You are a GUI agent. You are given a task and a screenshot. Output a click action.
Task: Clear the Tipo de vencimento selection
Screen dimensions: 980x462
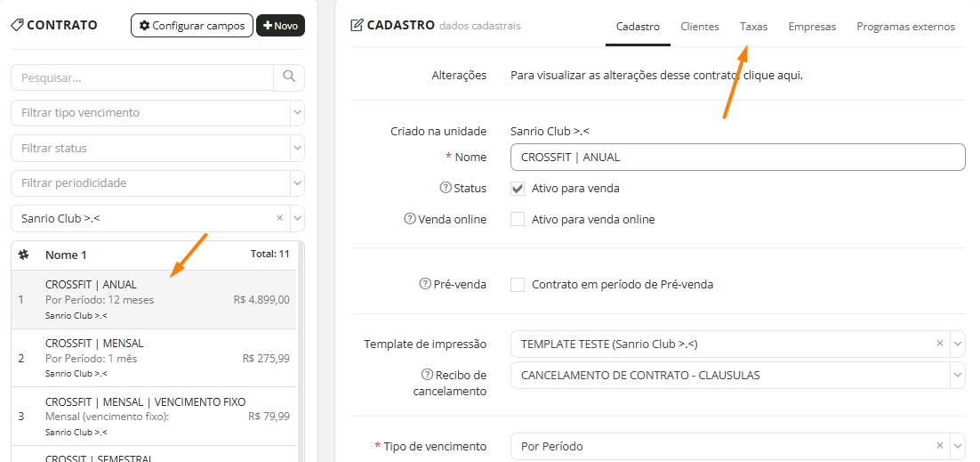pyautogui.click(x=939, y=446)
